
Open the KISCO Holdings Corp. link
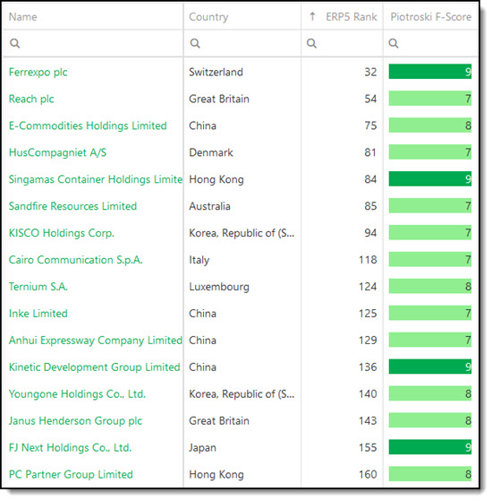coord(62,233)
